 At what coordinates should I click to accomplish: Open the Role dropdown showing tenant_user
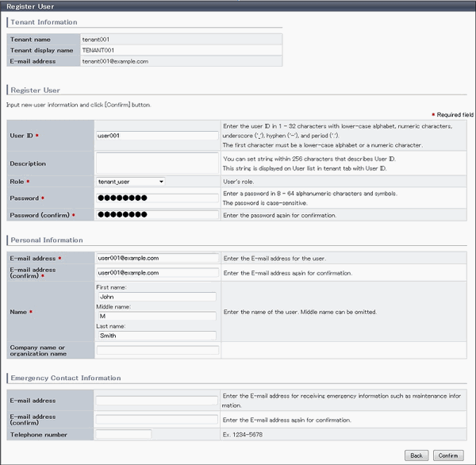click(131, 182)
